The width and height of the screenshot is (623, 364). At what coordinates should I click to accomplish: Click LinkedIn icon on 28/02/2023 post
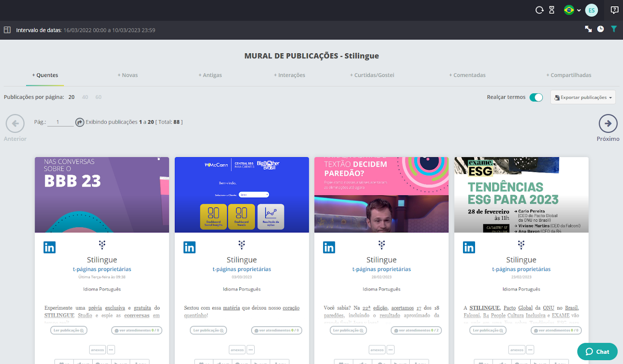329,247
